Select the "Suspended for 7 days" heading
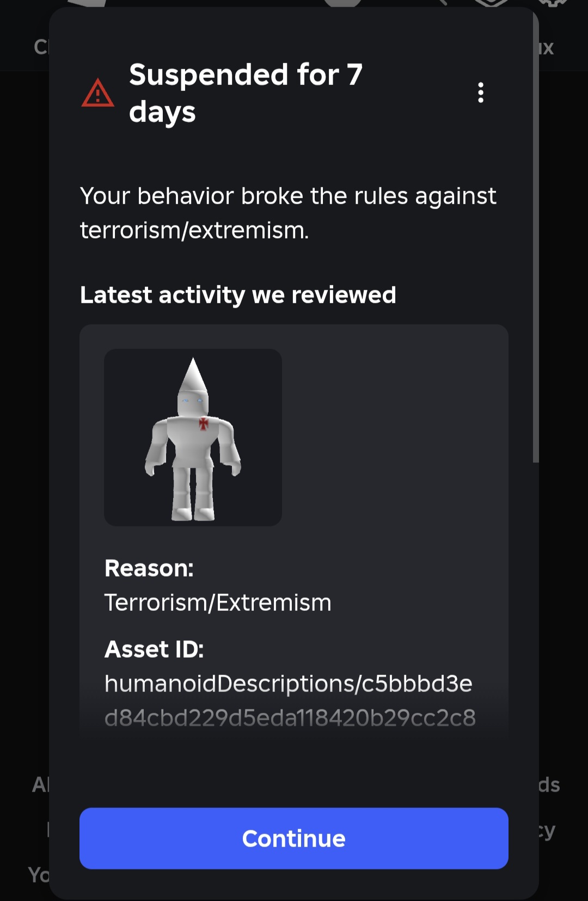 (x=246, y=93)
